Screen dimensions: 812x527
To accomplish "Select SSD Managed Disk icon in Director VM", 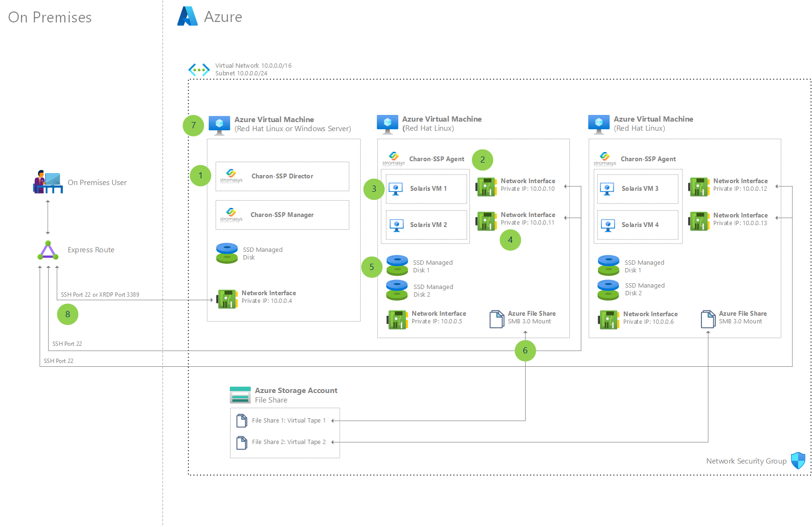I will pyautogui.click(x=227, y=253).
